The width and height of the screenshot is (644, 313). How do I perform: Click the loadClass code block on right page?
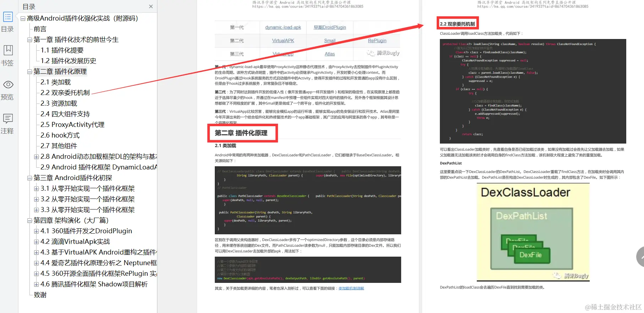pyautogui.click(x=533, y=91)
